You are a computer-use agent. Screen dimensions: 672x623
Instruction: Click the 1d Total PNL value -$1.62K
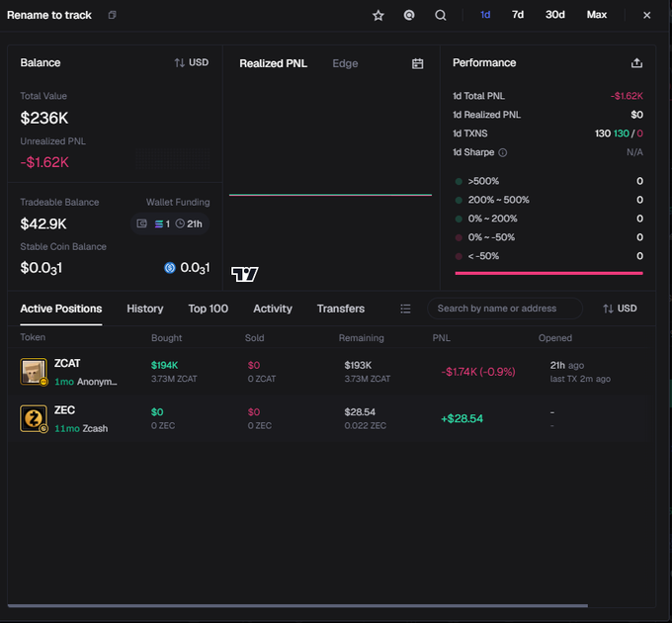coord(627,96)
